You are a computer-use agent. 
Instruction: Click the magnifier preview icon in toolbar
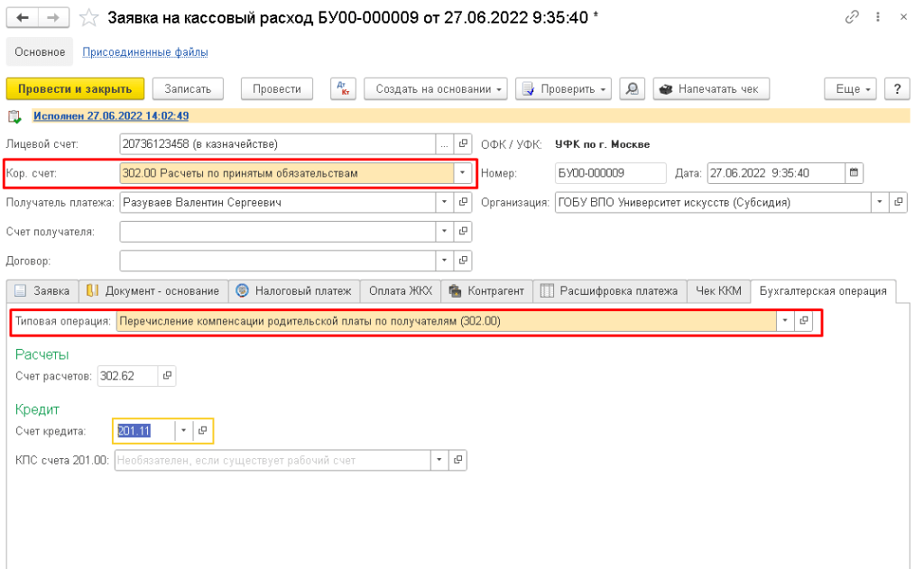pyautogui.click(x=632, y=89)
